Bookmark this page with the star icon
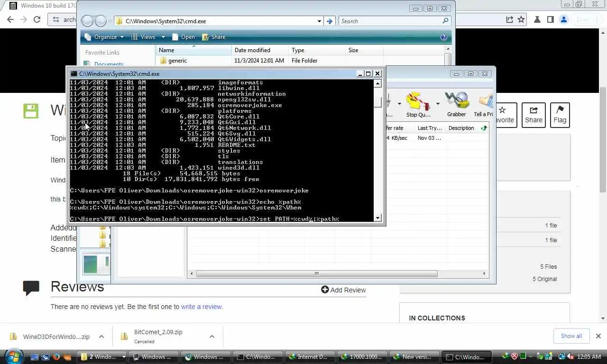This screenshot has height=364, width=607. 521,19
